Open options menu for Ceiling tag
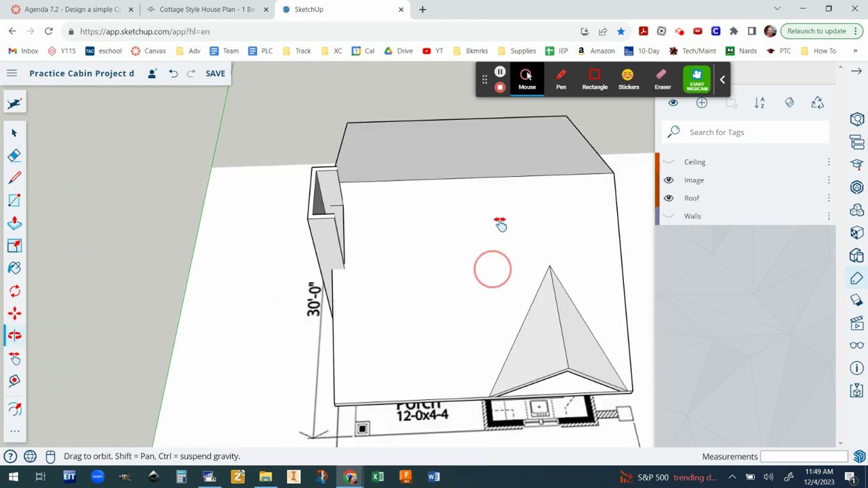Image resolution: width=868 pixels, height=488 pixels. [828, 162]
